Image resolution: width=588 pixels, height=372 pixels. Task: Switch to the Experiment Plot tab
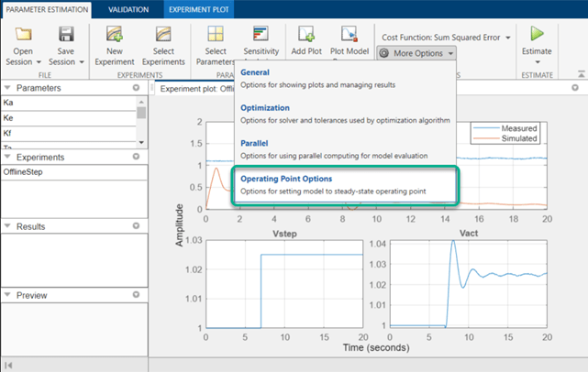tap(199, 10)
